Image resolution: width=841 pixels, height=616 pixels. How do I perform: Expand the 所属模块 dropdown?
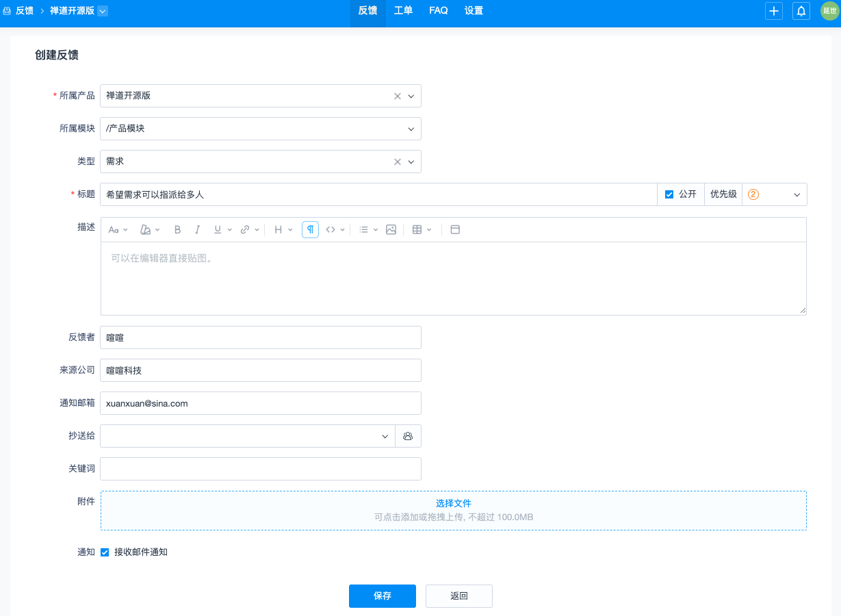tap(411, 129)
